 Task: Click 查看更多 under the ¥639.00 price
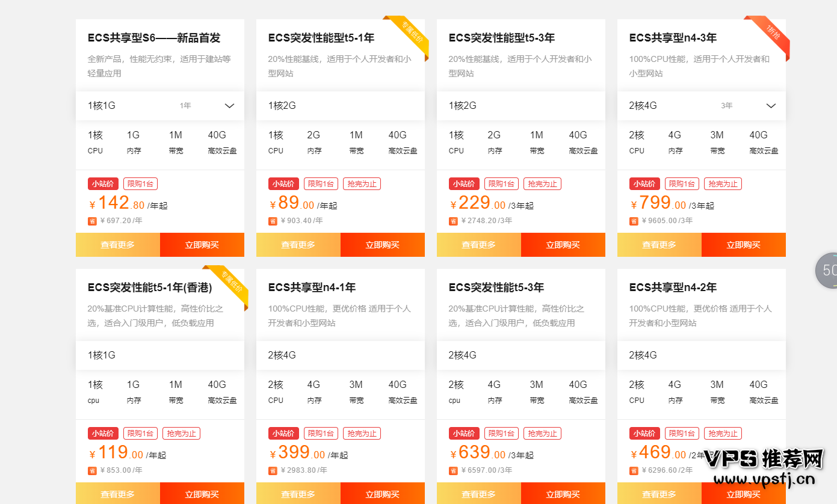479,494
